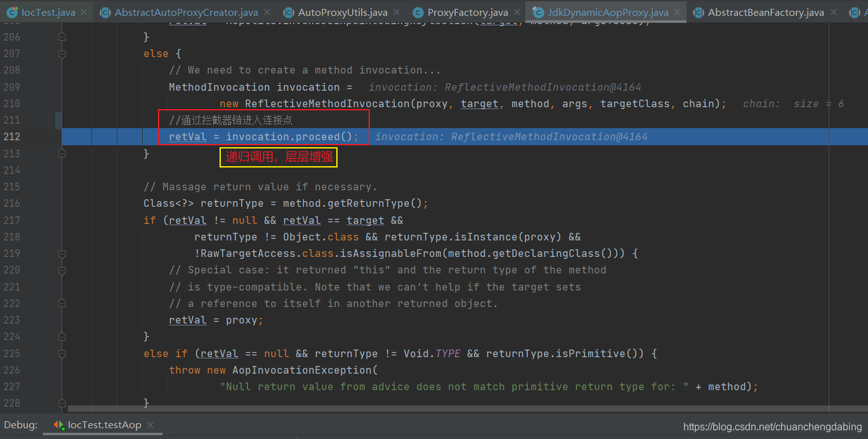Image resolution: width=868 pixels, height=439 pixels.
Task: Click the IocTest.java class file icon
Action: [11, 12]
